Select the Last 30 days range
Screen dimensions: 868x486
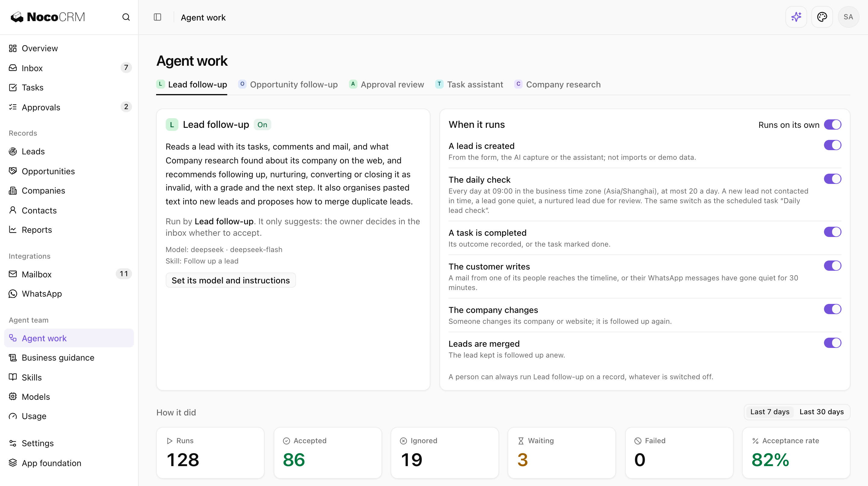pyautogui.click(x=822, y=412)
